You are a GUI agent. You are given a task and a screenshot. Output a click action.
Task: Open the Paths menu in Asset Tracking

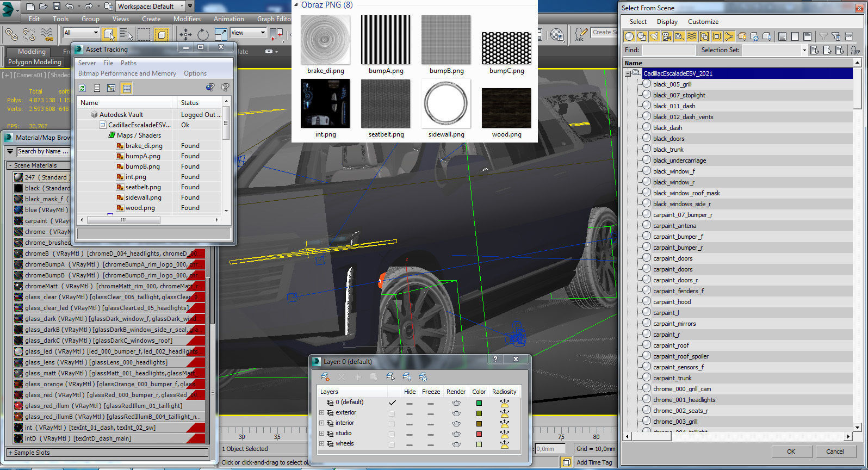click(x=128, y=63)
